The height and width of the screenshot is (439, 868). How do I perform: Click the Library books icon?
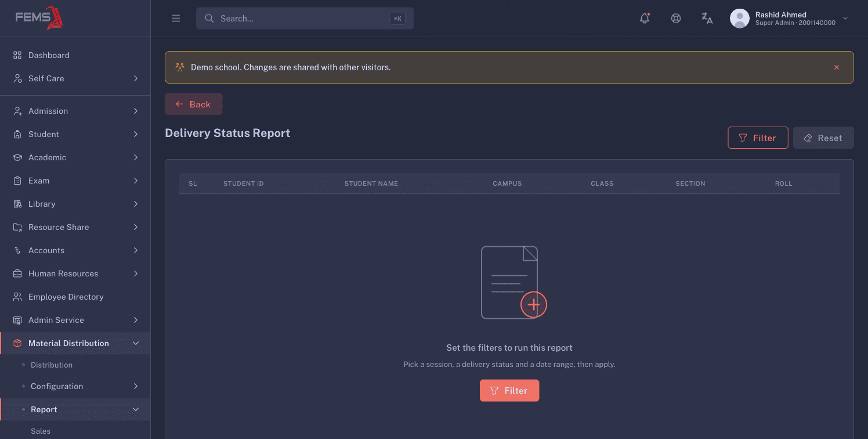(17, 204)
